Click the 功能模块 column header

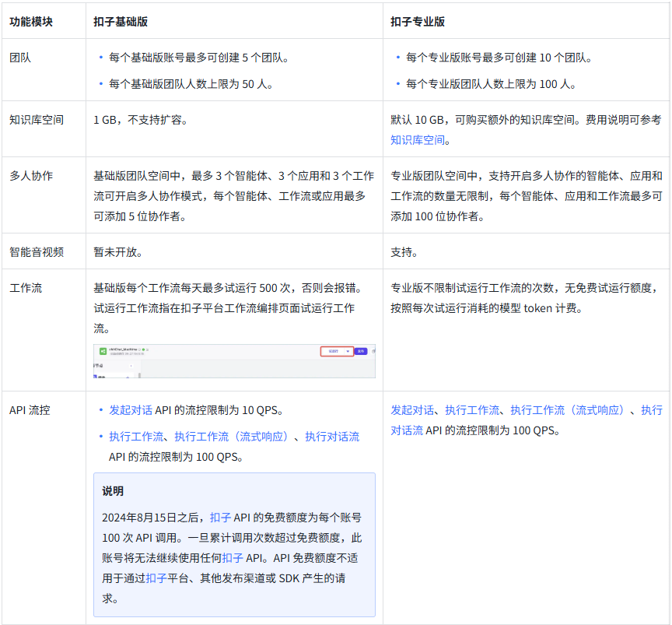point(31,22)
